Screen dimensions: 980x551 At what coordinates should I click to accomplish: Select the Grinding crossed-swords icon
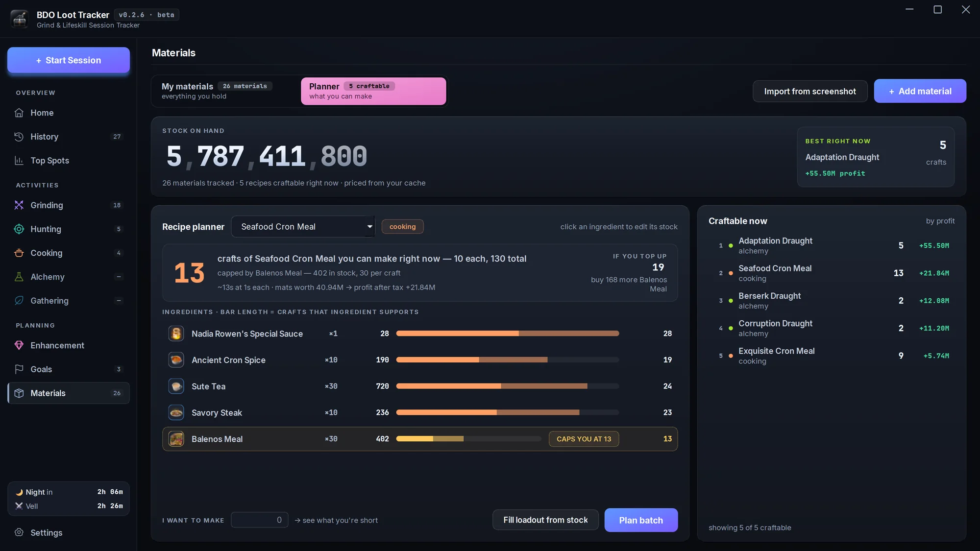[x=19, y=205]
